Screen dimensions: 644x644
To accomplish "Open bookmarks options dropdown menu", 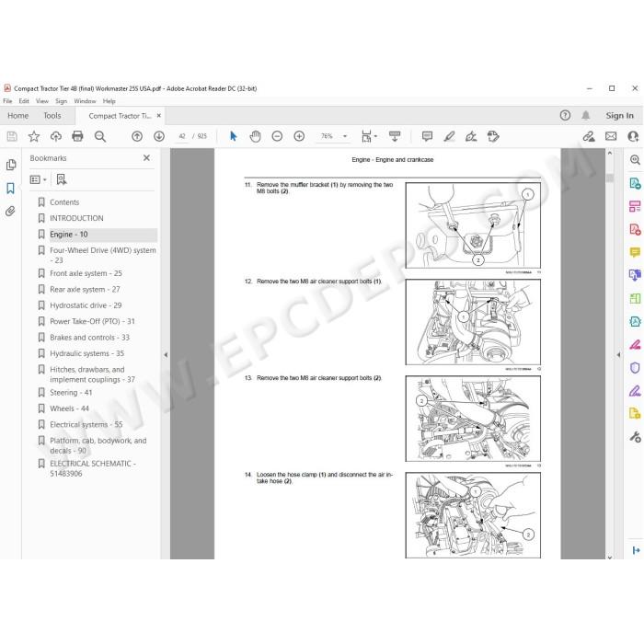I will (x=38, y=179).
